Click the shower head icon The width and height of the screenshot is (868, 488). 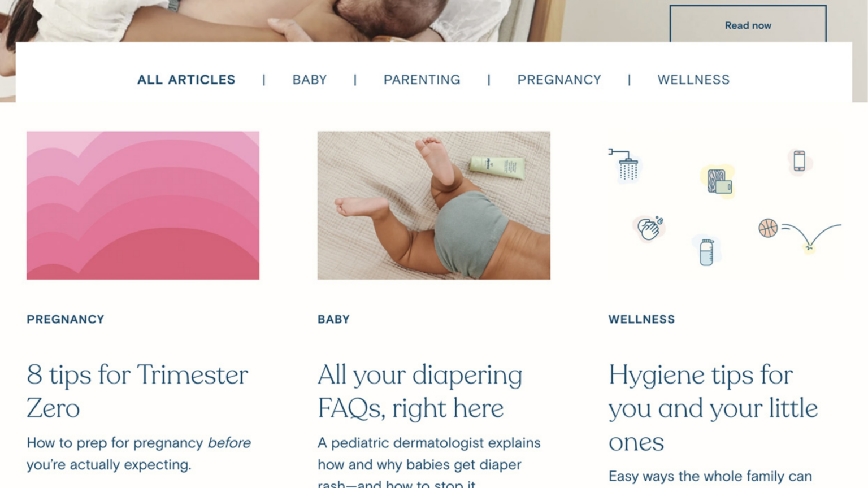[624, 165]
